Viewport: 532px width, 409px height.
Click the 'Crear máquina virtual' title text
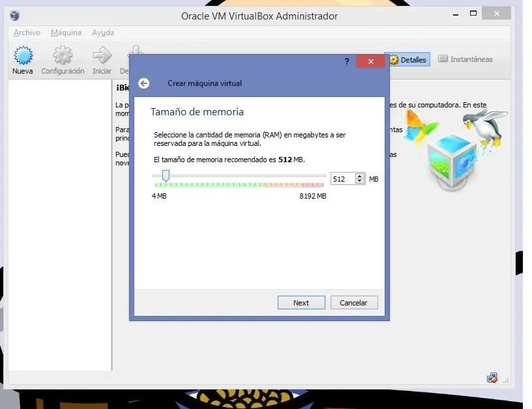coord(205,83)
